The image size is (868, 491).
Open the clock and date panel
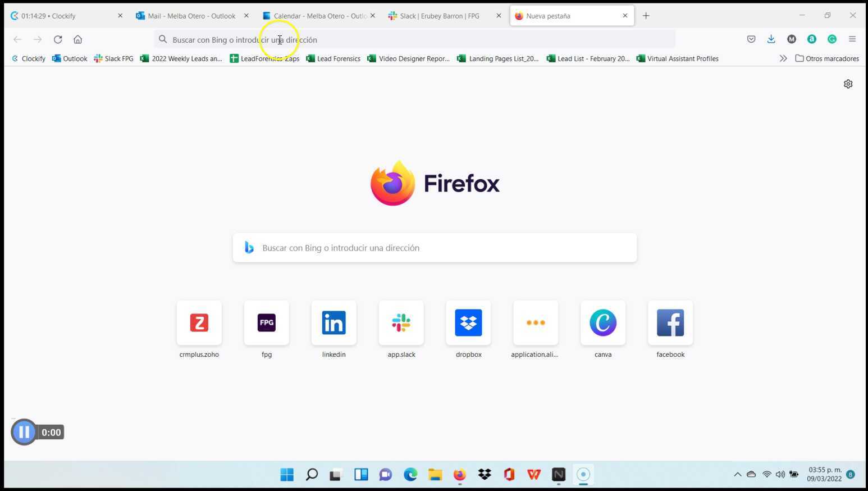point(825,474)
